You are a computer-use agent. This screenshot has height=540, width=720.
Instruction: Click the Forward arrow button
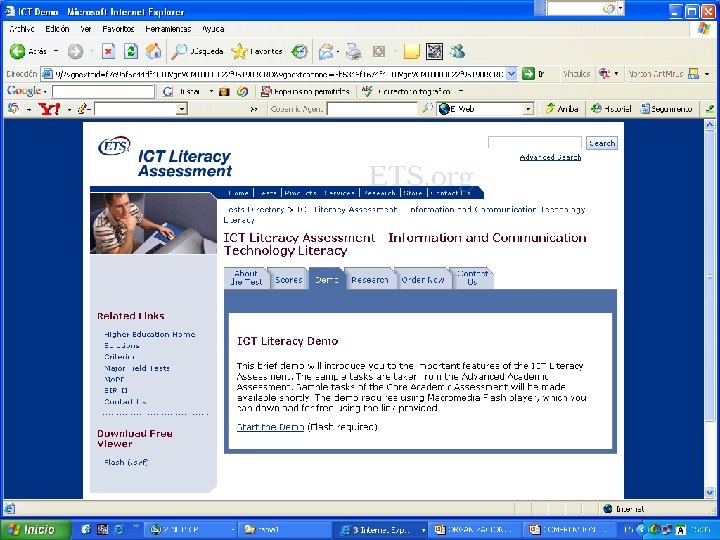75,51
